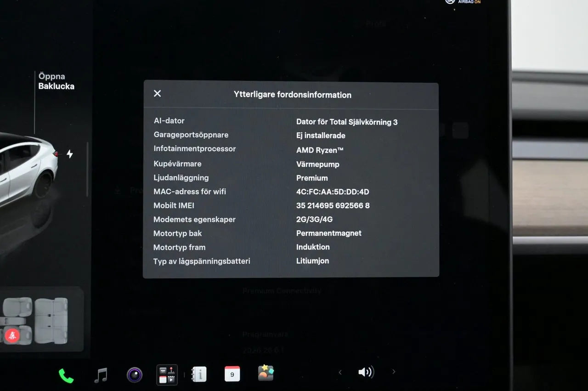Open the colorful Toybox app icon
Viewport: 588px width, 391px height.
click(266, 373)
